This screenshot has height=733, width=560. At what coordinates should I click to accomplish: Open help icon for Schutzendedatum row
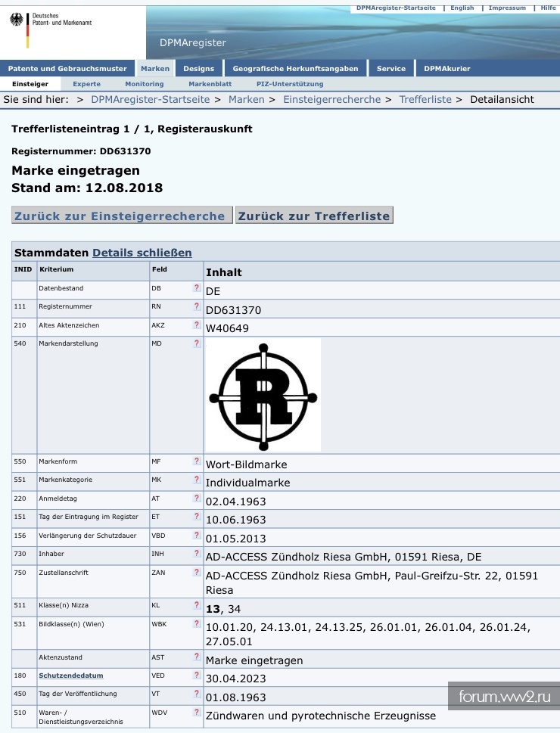(197, 675)
